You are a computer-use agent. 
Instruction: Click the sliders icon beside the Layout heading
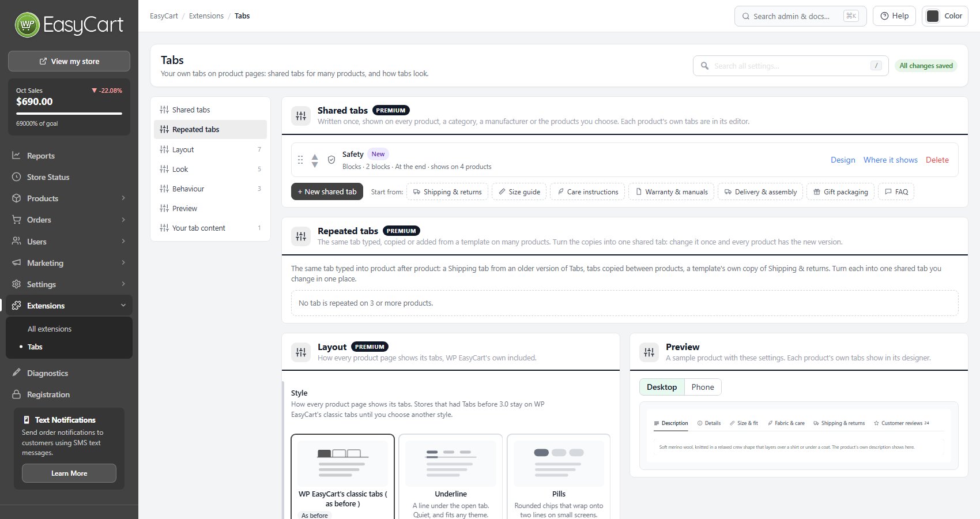click(x=301, y=352)
